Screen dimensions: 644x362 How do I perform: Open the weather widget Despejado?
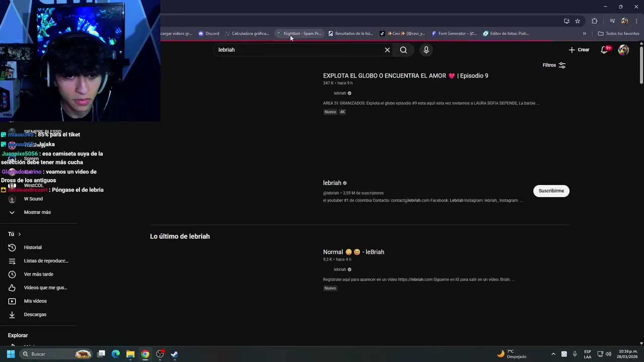click(512, 354)
